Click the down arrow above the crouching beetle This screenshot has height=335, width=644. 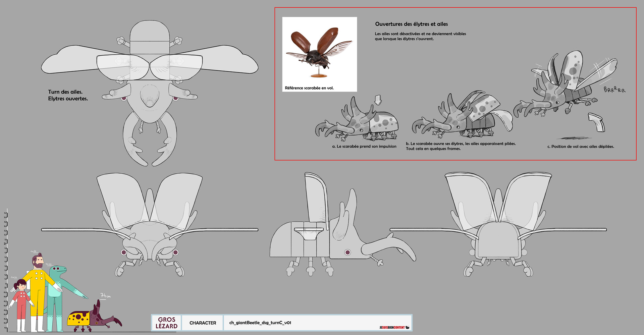378,100
